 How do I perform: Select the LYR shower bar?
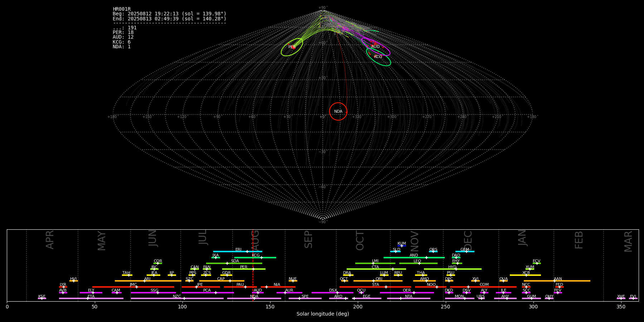63,287
